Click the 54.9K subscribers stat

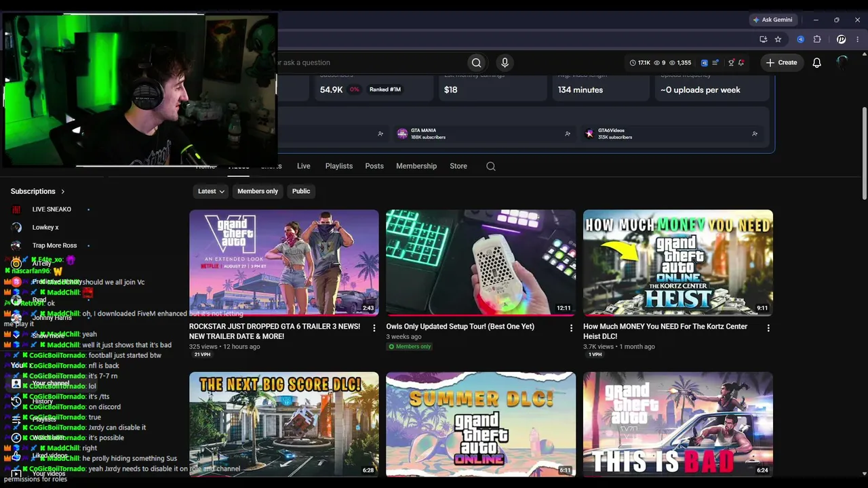(331, 89)
